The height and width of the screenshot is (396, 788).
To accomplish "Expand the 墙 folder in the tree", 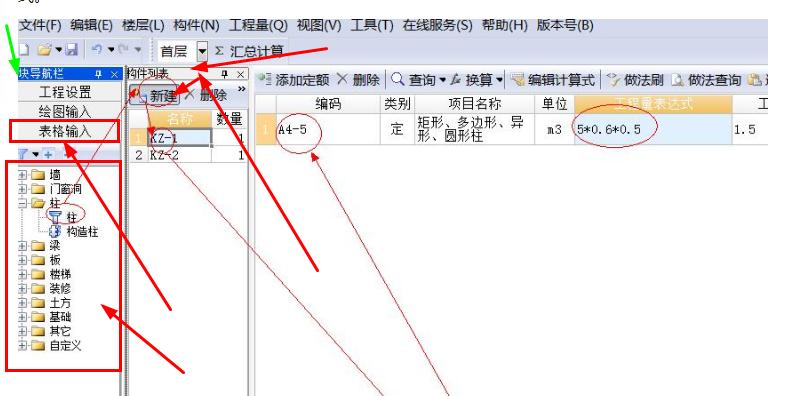I will (x=23, y=175).
